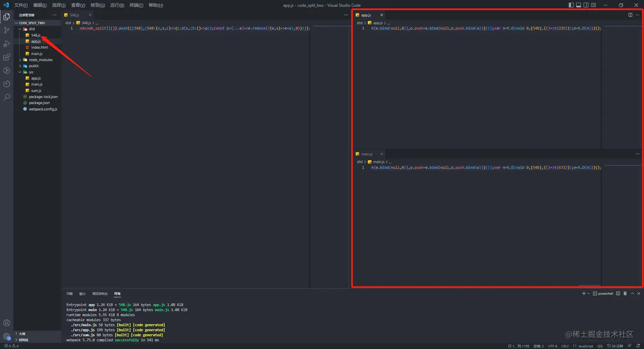
Task: Kill the terminal with trash icon
Action: point(625,294)
